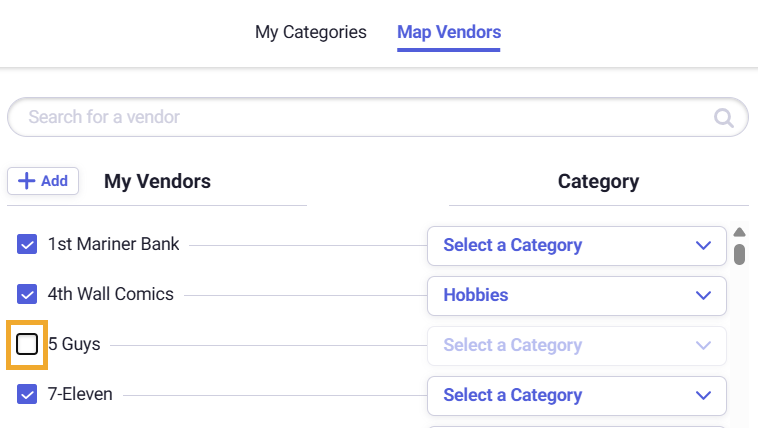This screenshot has width=758, height=428.
Task: Open the Hobbies category dropdown
Action: (576, 295)
